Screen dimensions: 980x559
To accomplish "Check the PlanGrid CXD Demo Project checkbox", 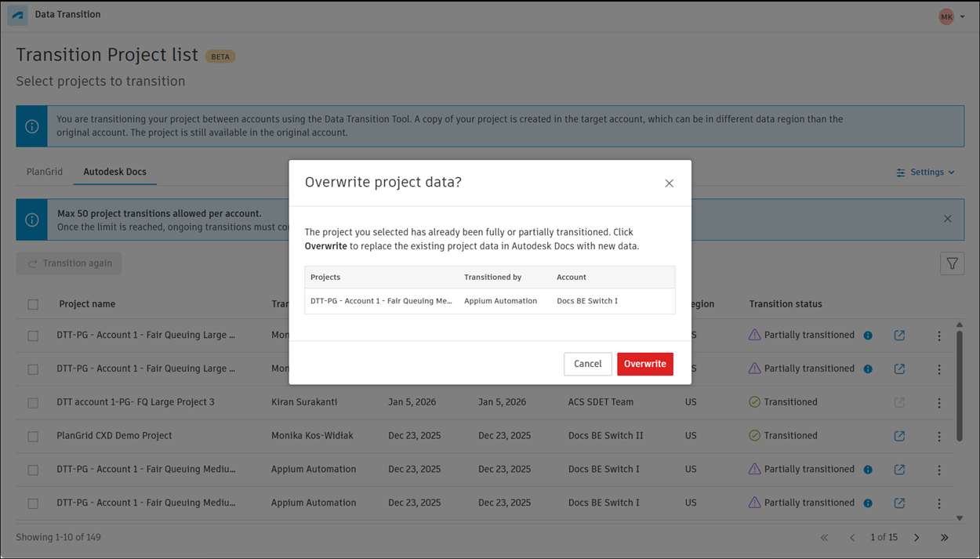I will point(33,437).
